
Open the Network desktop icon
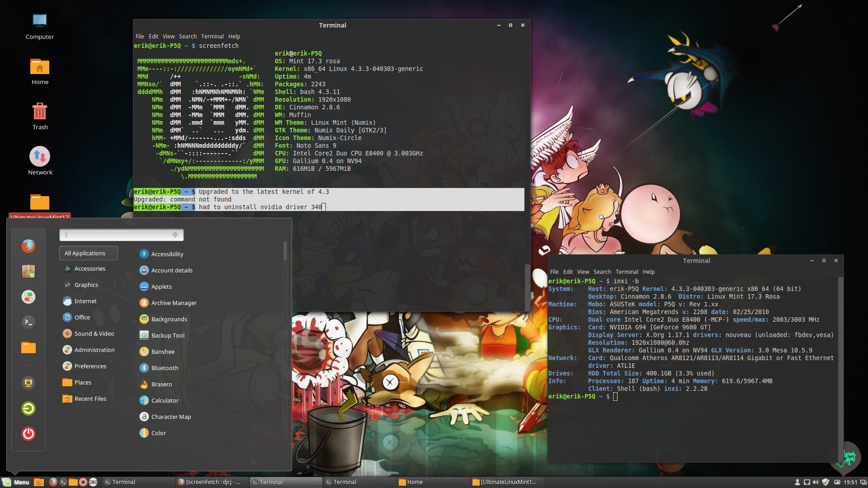point(40,161)
